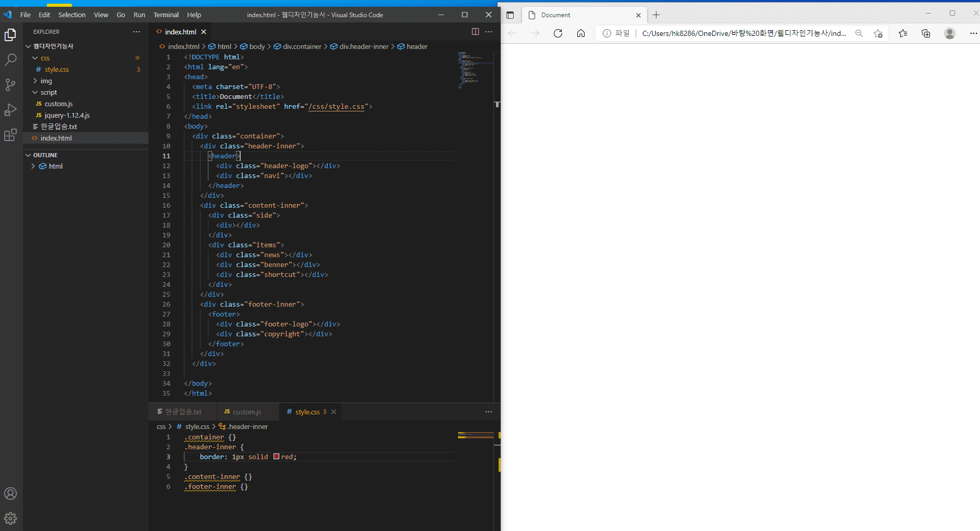
Task: Split the editor to the right
Action: point(475,32)
